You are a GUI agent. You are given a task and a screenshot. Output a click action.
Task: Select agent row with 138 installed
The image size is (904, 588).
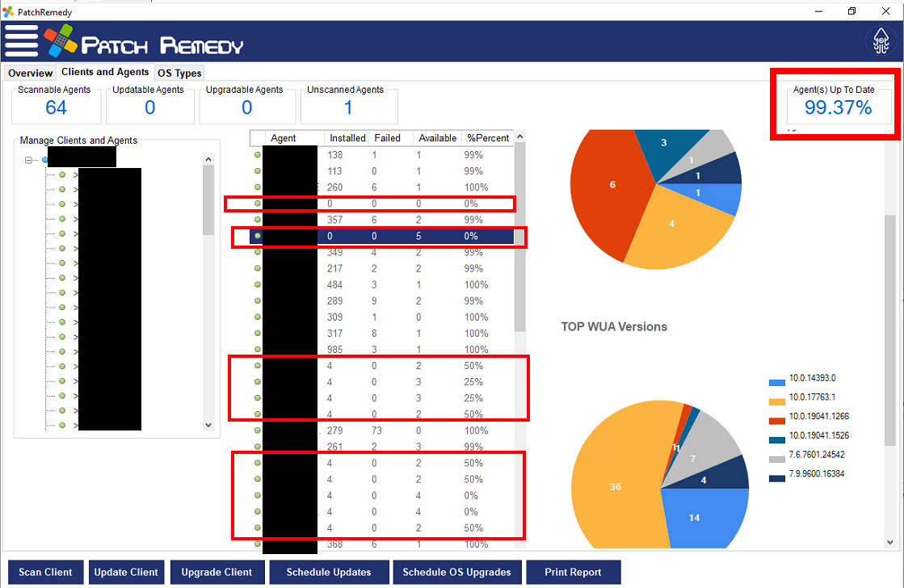point(381,155)
